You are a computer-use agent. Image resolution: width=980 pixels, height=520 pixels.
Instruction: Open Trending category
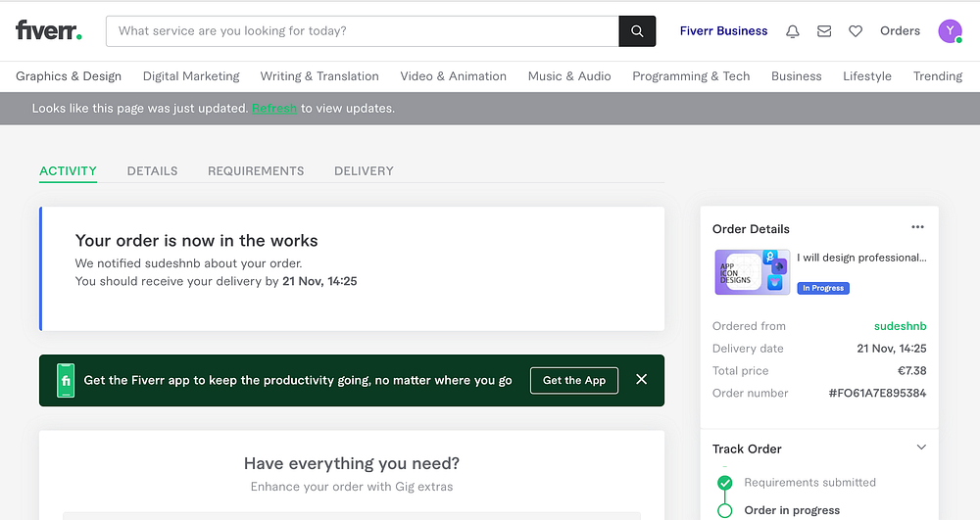tap(938, 76)
